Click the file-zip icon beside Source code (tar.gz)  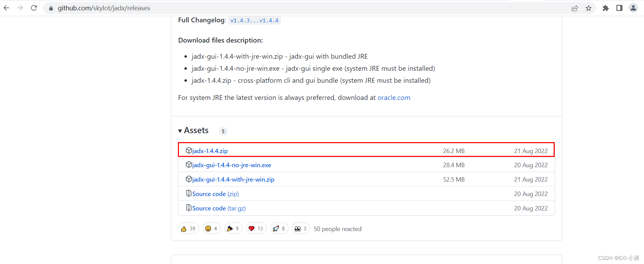[x=189, y=208]
